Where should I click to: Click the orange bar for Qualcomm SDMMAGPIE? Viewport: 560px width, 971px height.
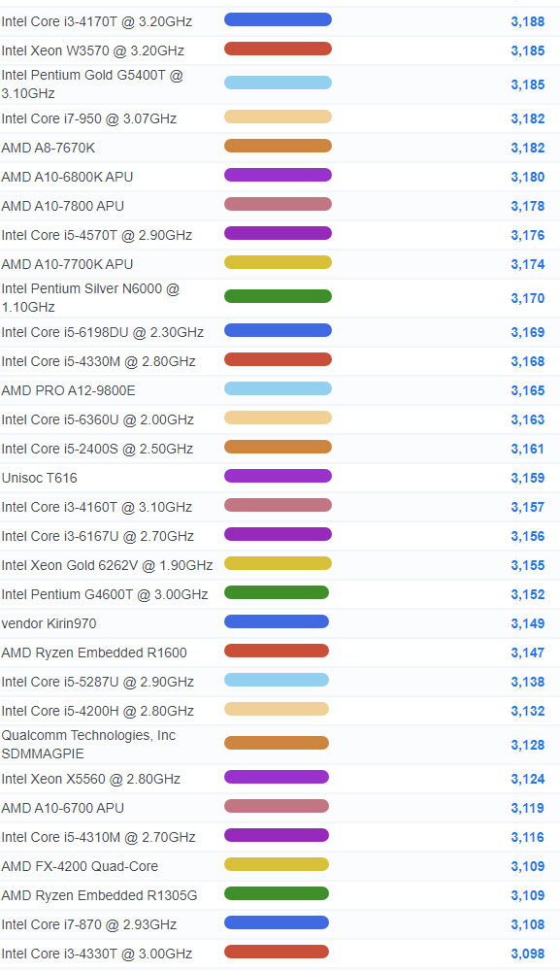pyautogui.click(x=277, y=743)
